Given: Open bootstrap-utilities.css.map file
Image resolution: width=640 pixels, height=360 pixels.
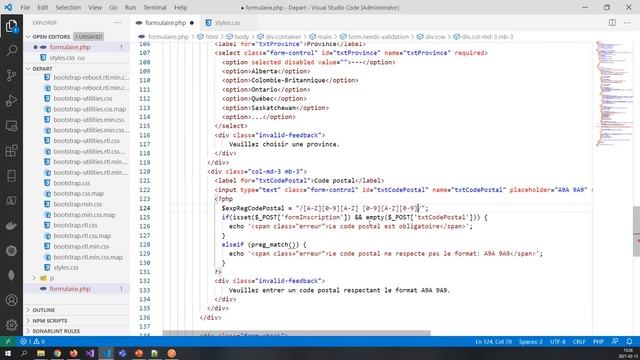Looking at the screenshot, I should [x=77, y=109].
